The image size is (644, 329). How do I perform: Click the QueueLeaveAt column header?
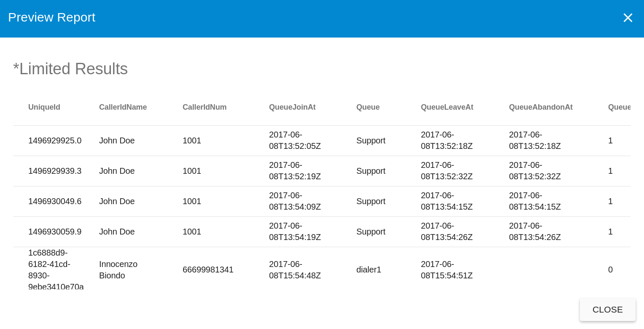(447, 107)
